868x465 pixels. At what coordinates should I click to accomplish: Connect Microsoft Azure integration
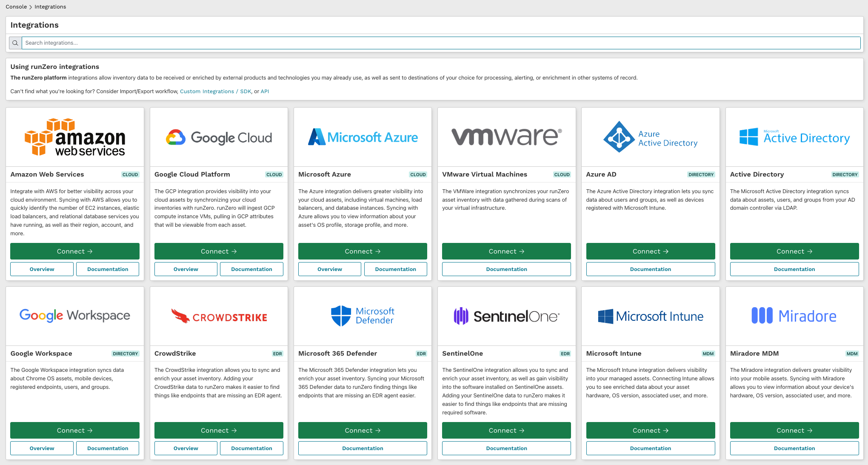pos(363,251)
